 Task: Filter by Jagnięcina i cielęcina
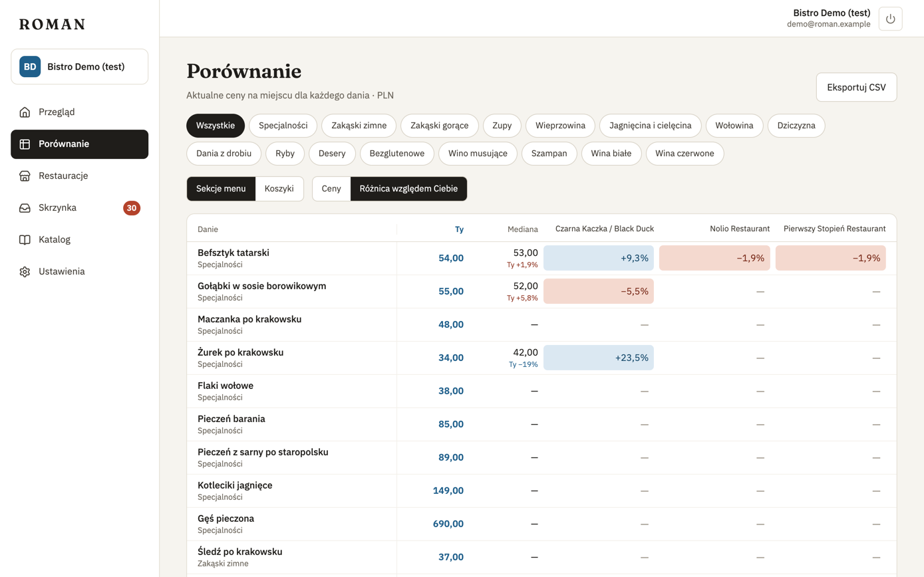click(651, 125)
